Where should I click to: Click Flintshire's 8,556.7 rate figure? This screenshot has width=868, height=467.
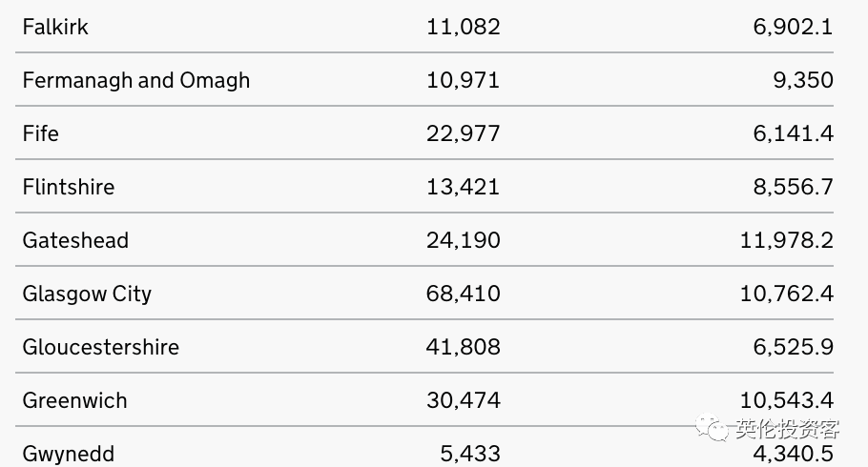click(794, 187)
